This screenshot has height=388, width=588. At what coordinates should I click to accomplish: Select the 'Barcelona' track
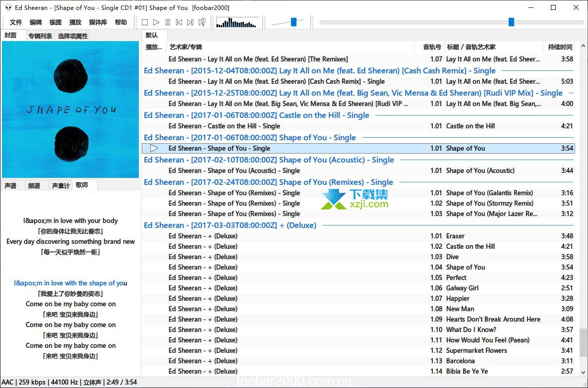click(x=358, y=361)
